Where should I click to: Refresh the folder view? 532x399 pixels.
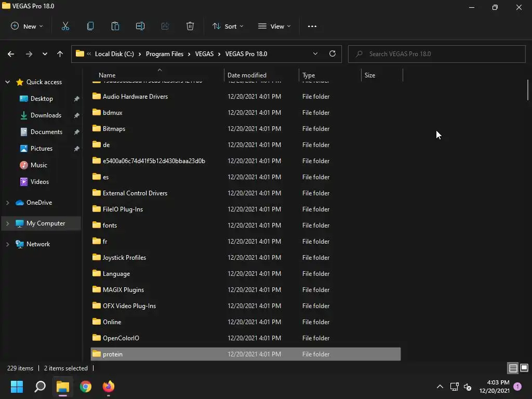point(332,54)
